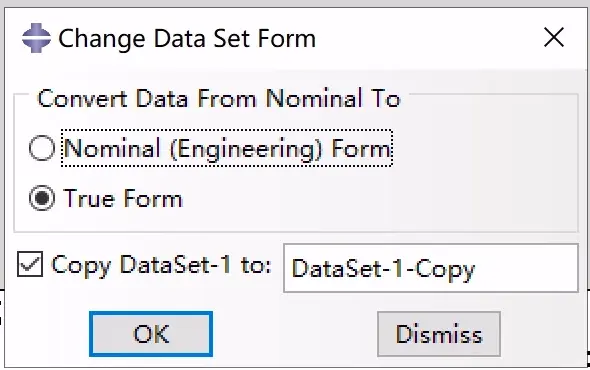Place cursor at end of DataSet-1-Copy name
The image size is (590, 370).
point(476,269)
